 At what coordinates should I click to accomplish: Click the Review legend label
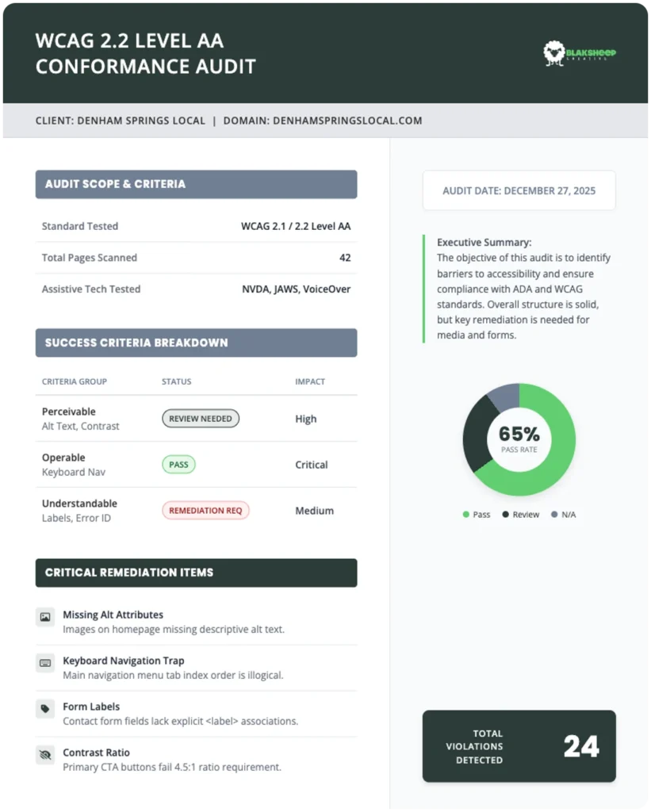526,514
